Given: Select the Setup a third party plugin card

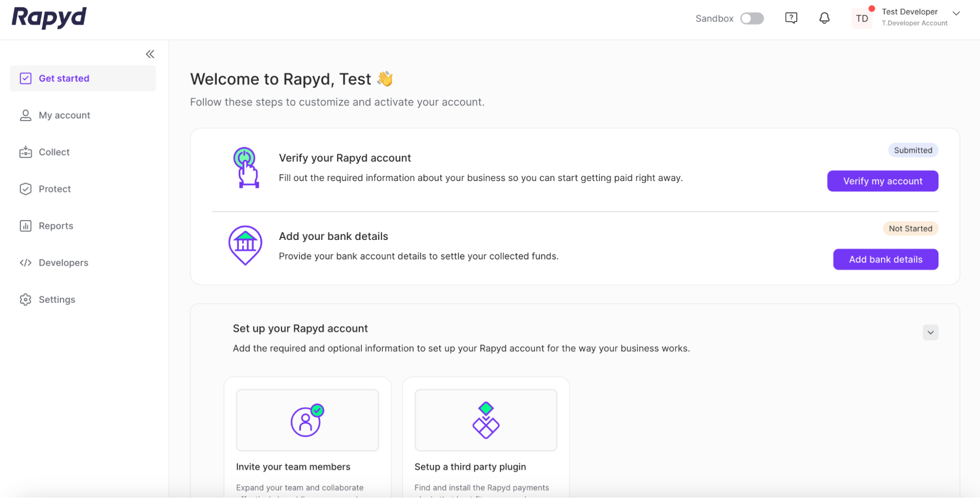Looking at the screenshot, I should click(485, 437).
